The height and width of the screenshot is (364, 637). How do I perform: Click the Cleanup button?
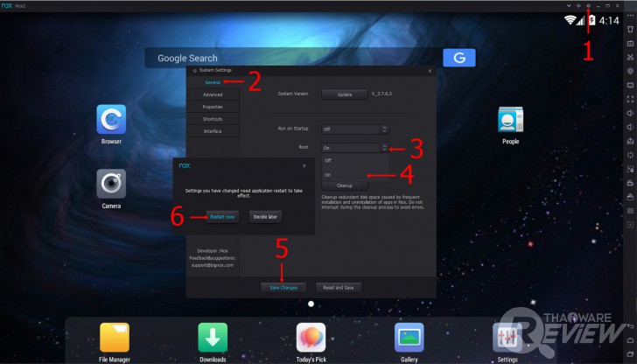[345, 185]
